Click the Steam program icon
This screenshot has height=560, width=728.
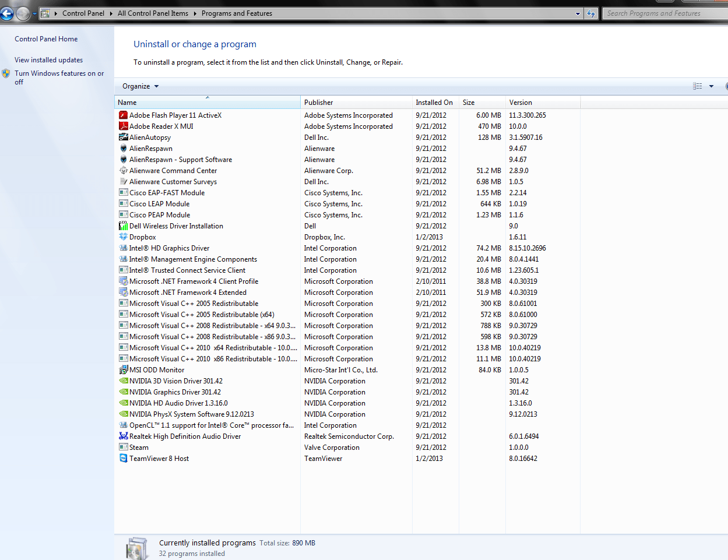[123, 448]
